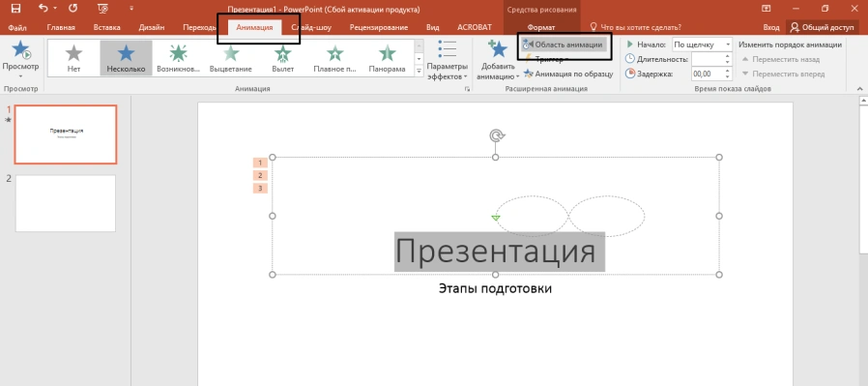
Task: Apply the Панорама animation effect
Action: 387,58
